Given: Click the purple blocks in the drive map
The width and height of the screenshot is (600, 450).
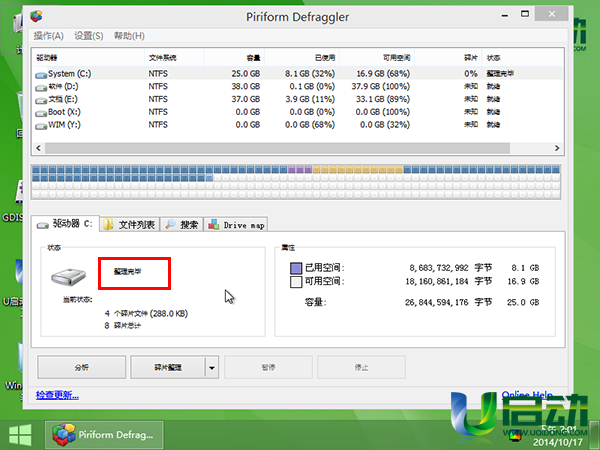Looking at the screenshot, I should click(x=300, y=170).
